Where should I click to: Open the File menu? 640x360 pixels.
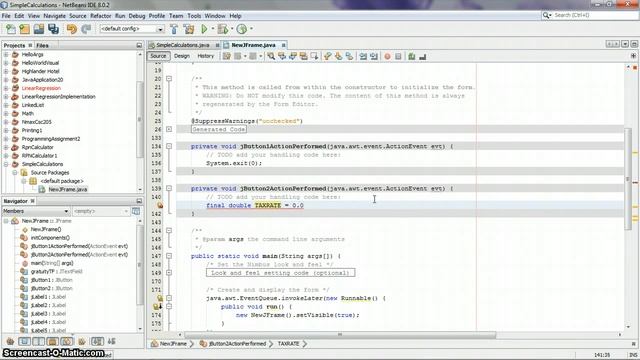[x=6, y=16]
